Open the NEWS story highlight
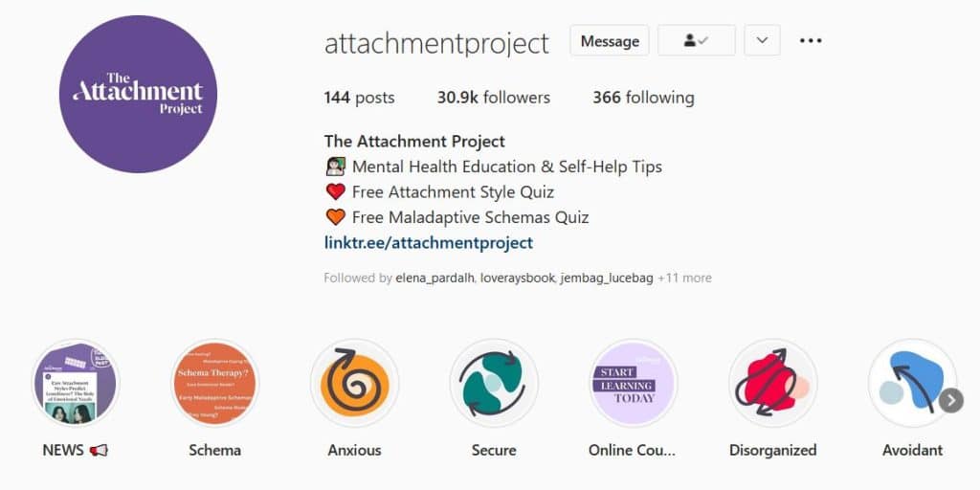980x490 pixels. 75,383
